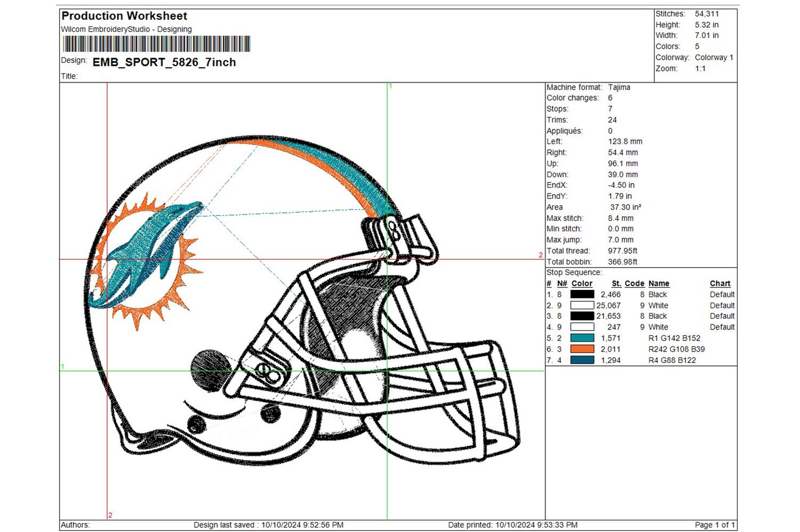Click the EndX value "-4.50 in"
This screenshot has width=800, height=532.
click(621, 186)
